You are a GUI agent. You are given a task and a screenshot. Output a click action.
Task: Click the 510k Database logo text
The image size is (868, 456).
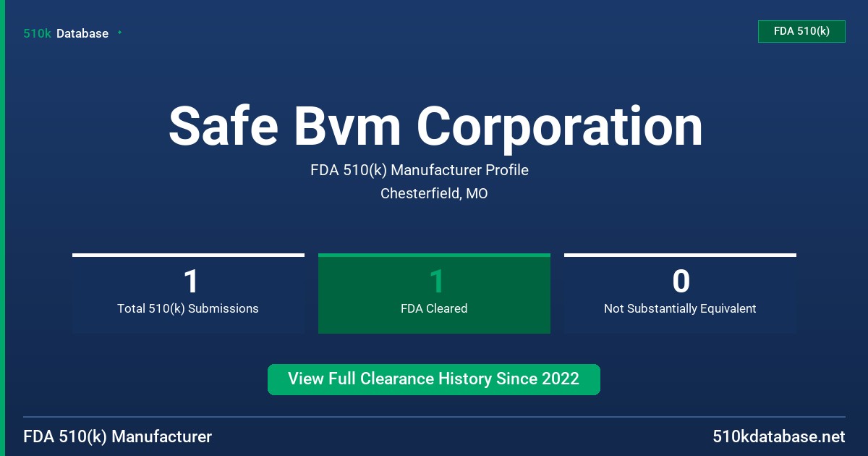click(66, 33)
